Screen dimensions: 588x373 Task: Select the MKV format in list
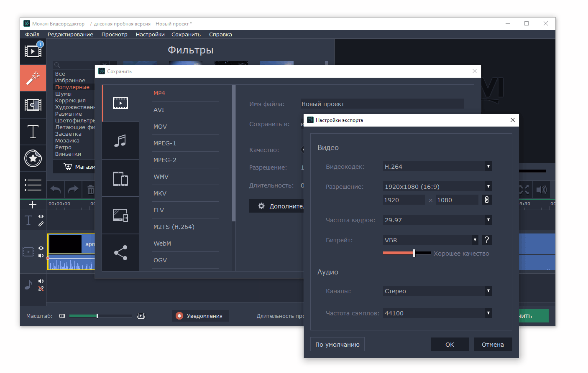(x=160, y=193)
